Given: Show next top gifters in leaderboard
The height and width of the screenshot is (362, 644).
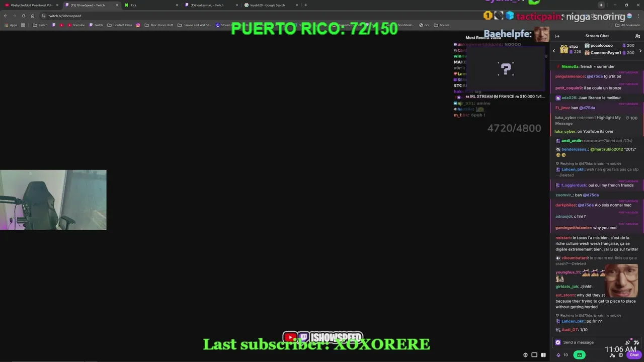Looking at the screenshot, I should (640, 51).
